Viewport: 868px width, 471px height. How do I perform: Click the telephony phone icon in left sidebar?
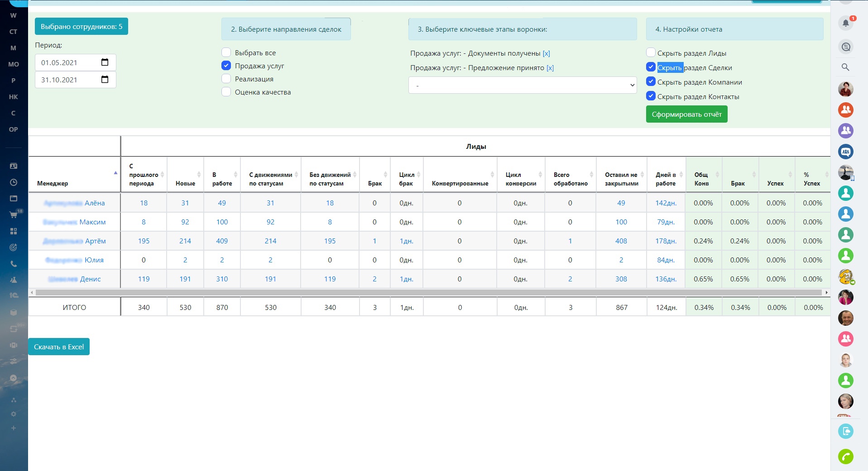[14, 264]
